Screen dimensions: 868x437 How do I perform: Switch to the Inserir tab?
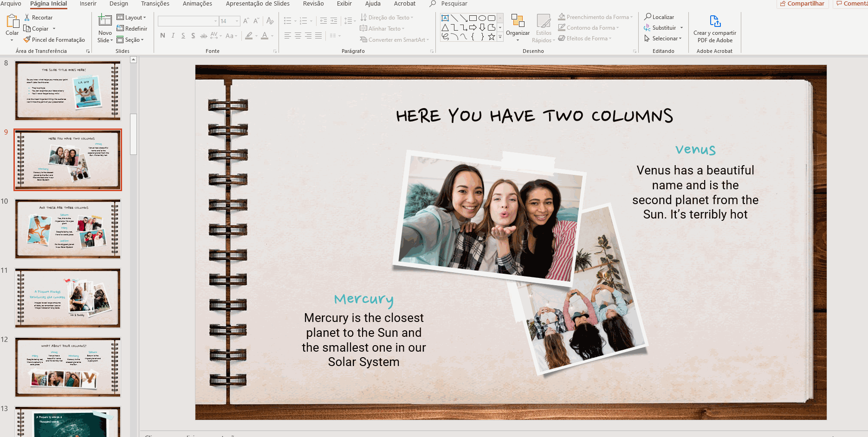(88, 4)
